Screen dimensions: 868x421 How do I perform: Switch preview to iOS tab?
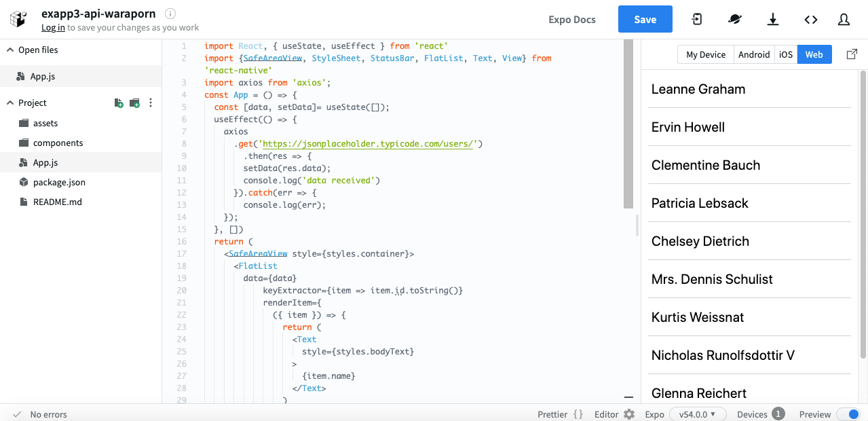[785, 55]
